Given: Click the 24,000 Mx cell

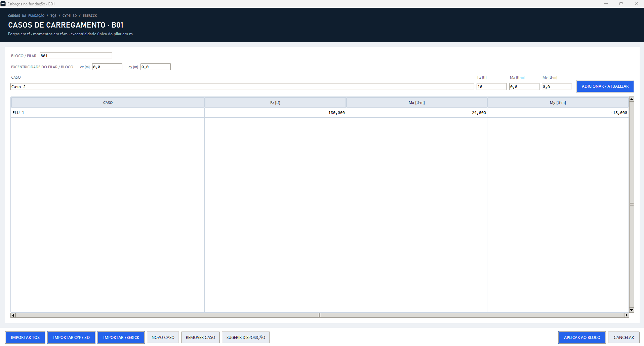Looking at the screenshot, I should [x=417, y=113].
